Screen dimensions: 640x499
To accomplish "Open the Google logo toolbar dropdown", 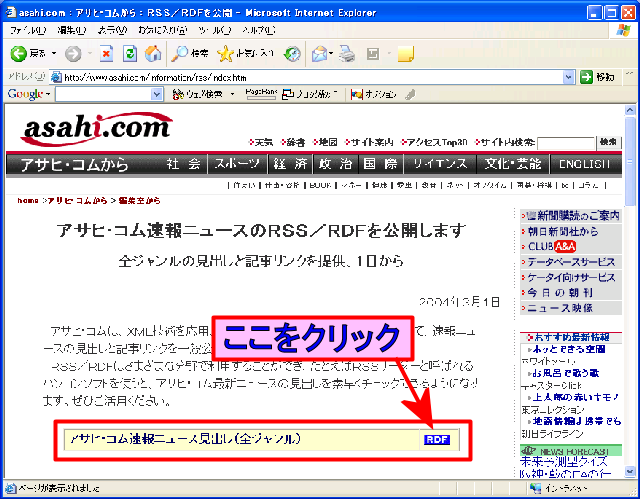I will pyautogui.click(x=48, y=94).
